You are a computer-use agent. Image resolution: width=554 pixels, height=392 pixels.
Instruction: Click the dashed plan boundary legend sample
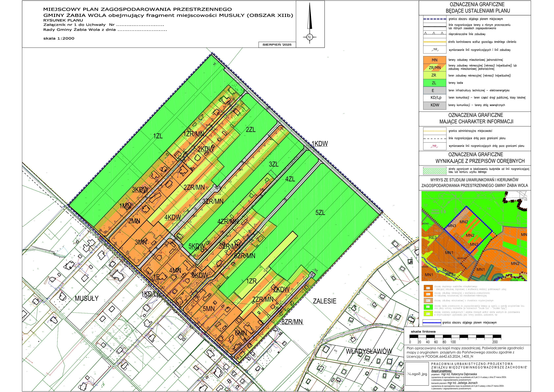(435, 19)
